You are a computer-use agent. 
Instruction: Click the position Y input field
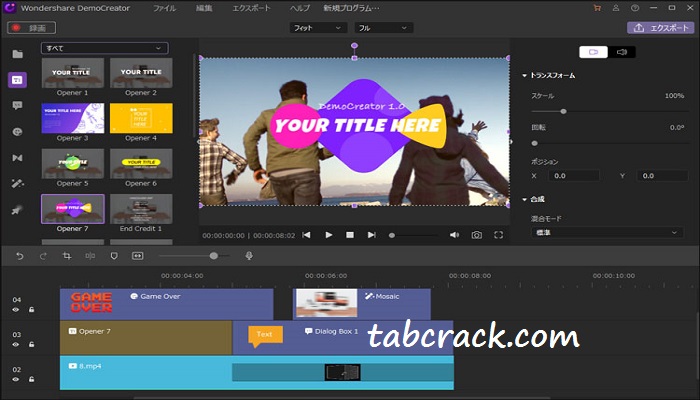tap(662, 176)
